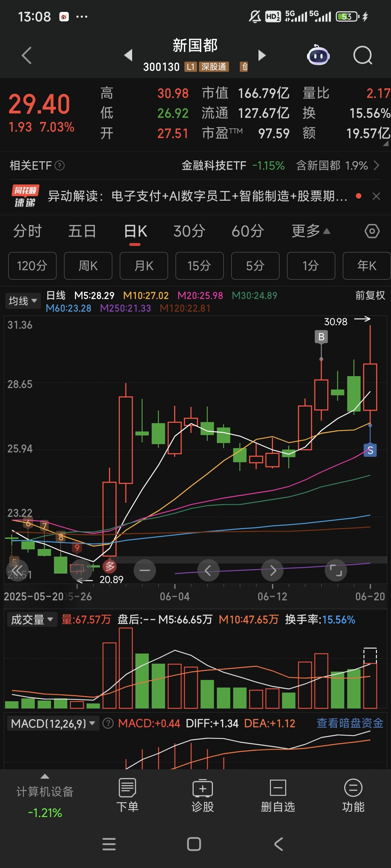Close the 异动解读 news banner

(x=376, y=196)
